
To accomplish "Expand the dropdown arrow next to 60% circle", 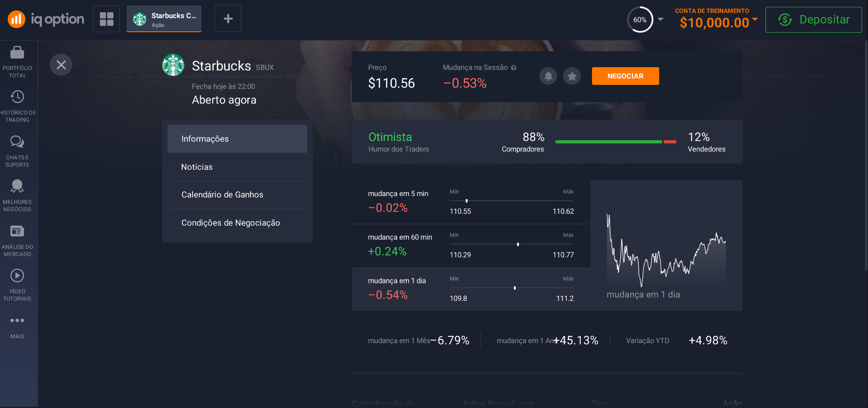I will [661, 20].
